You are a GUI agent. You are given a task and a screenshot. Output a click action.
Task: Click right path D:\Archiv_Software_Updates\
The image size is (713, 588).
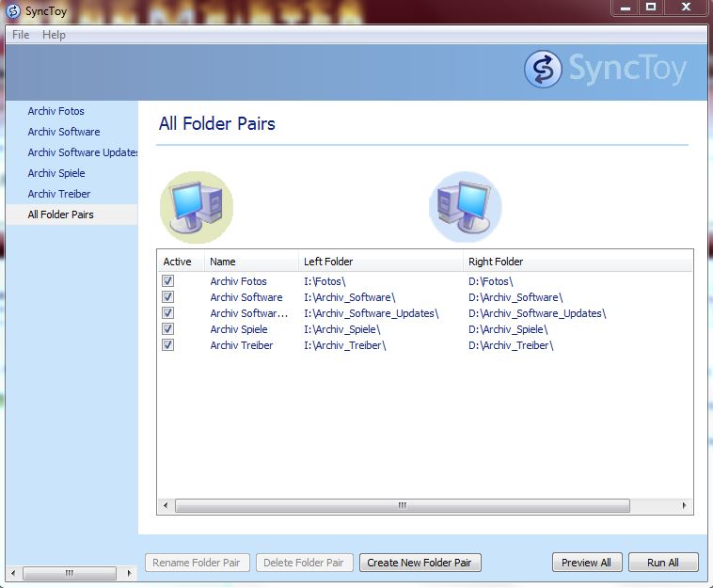click(x=537, y=313)
